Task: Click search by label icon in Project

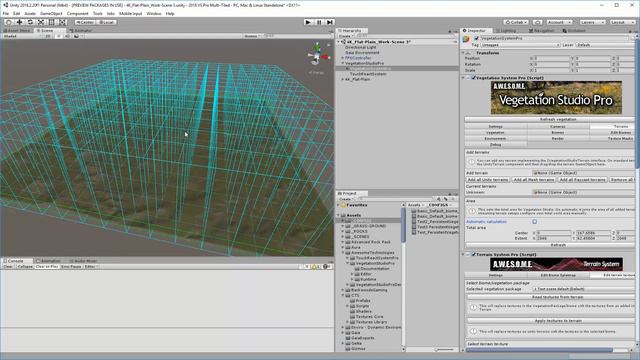Action: click(x=446, y=199)
